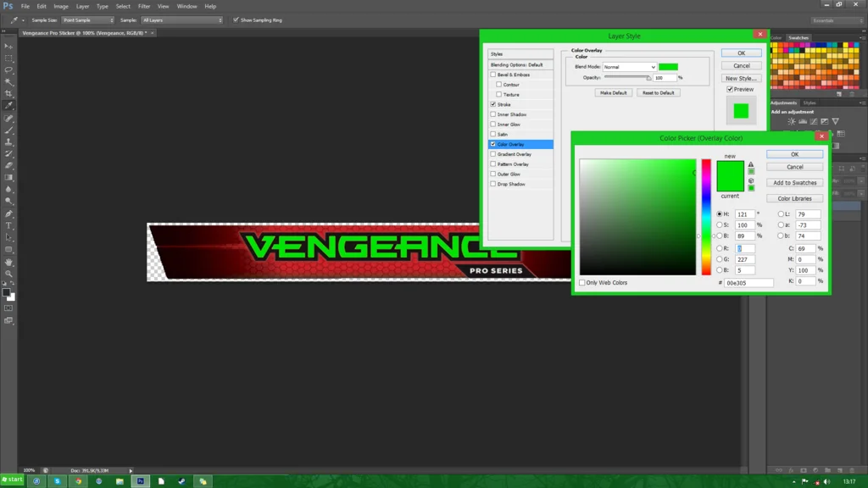Screen dimensions: 868x488
Task: Select the Rectangular Marquee tool
Action: click(x=8, y=58)
